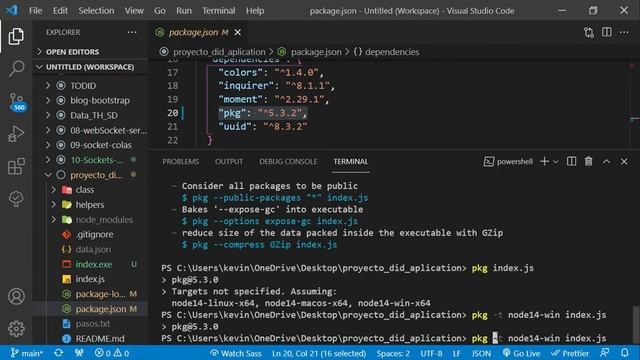The width and height of the screenshot is (640, 360).
Task: Open the Explorer view in activity bar
Action: point(16,36)
